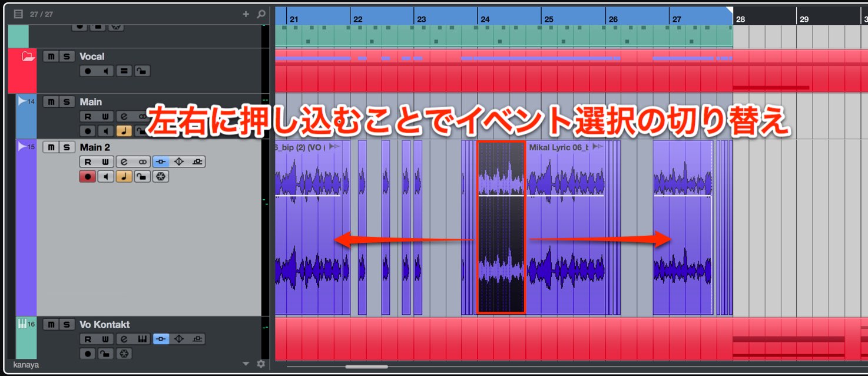The height and width of the screenshot is (376, 868).
Task: Toggle monitor on Main 2 track
Action: click(105, 176)
